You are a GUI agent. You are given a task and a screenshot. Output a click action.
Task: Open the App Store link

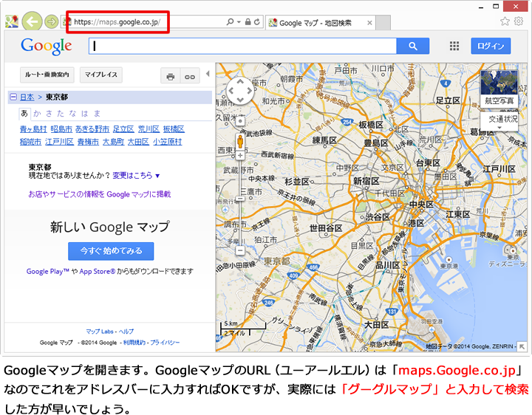coord(98,272)
